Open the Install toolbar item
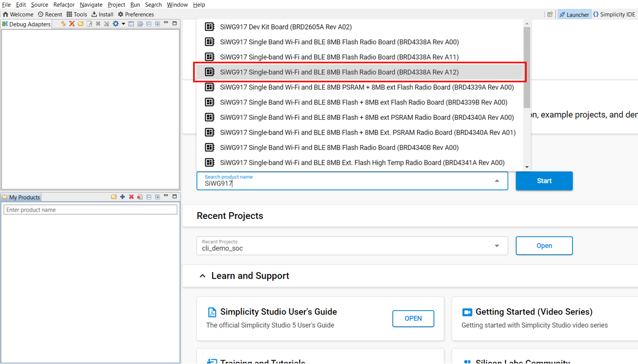 pos(102,14)
